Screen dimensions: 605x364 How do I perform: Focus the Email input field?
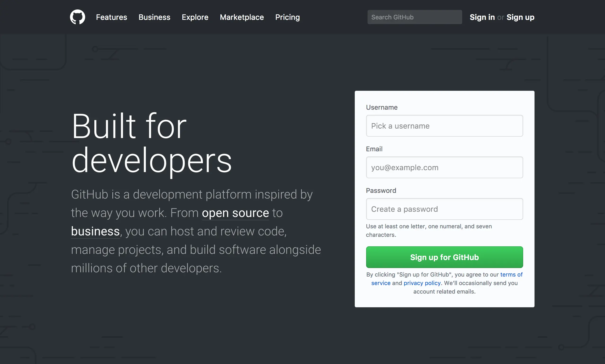pos(444,167)
